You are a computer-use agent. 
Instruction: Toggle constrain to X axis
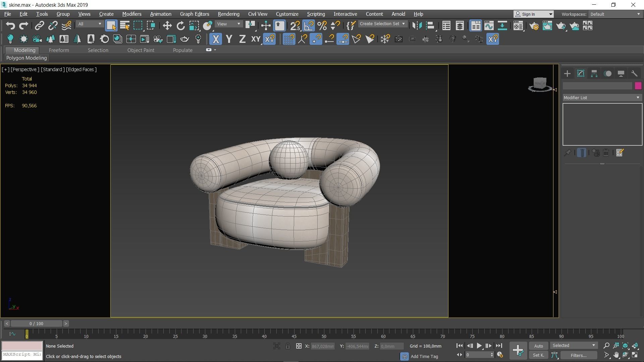pyautogui.click(x=216, y=39)
